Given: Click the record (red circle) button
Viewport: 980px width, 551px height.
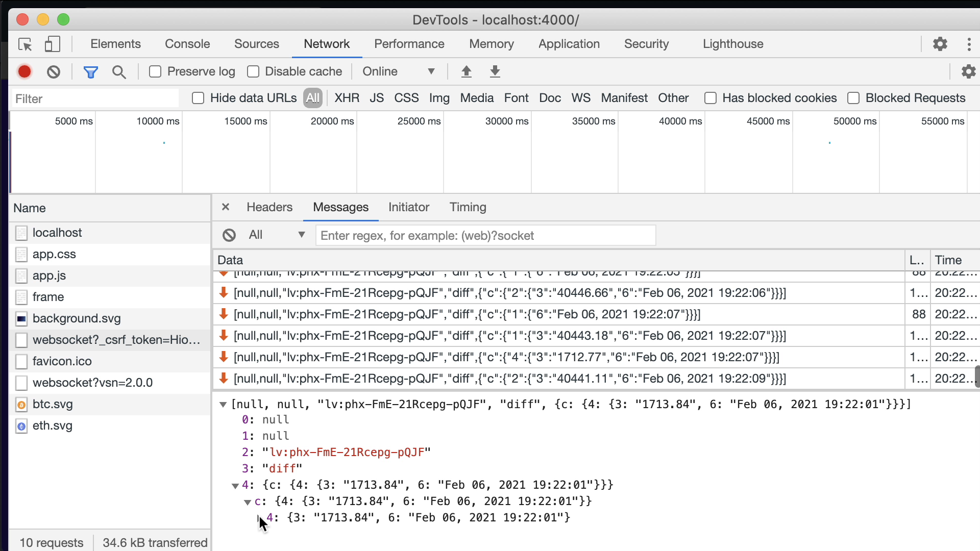Looking at the screenshot, I should [x=24, y=71].
